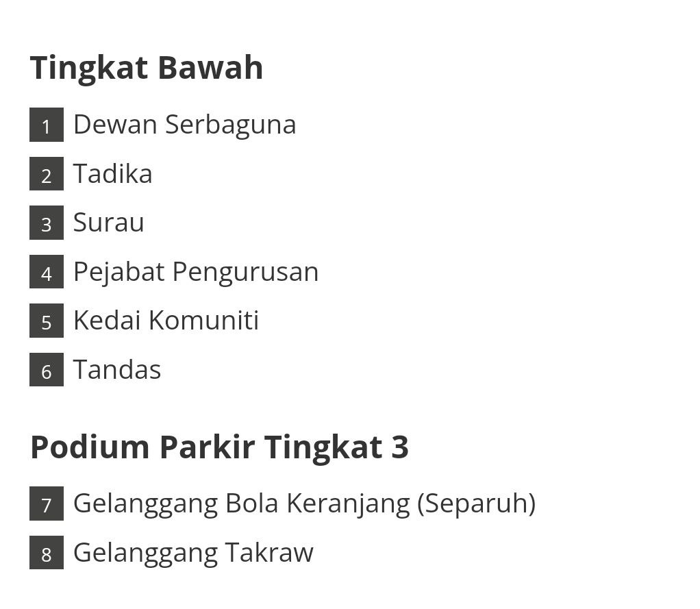Select number 8 badge for Gelanggang Takraw
The image size is (700, 609).
[x=47, y=553]
